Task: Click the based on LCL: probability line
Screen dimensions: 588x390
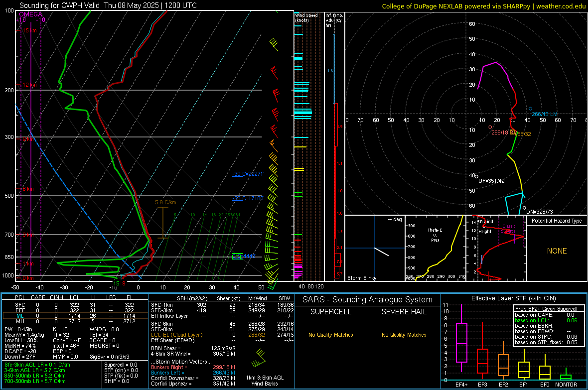Action: click(546, 321)
